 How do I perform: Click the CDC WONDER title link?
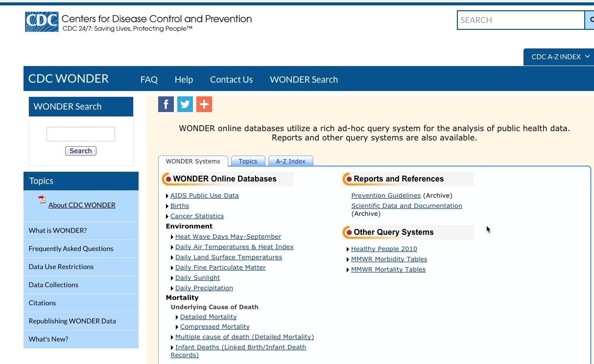click(x=69, y=79)
